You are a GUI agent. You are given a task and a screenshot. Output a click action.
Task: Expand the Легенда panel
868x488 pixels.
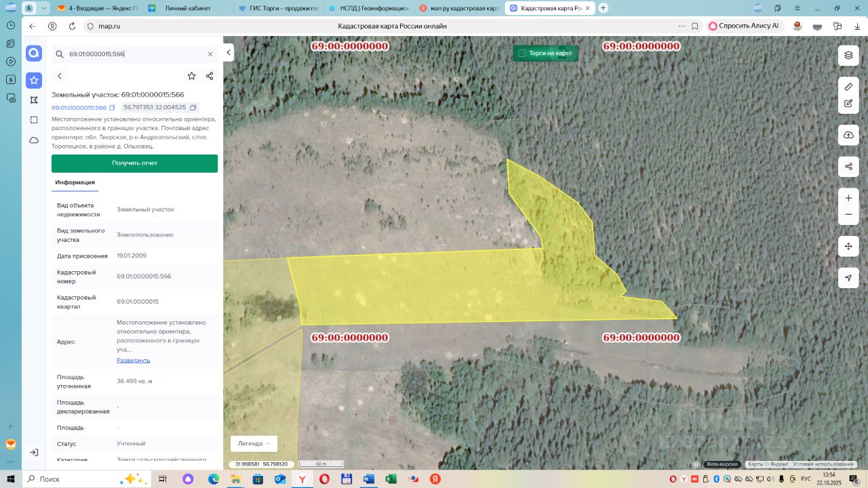[254, 443]
